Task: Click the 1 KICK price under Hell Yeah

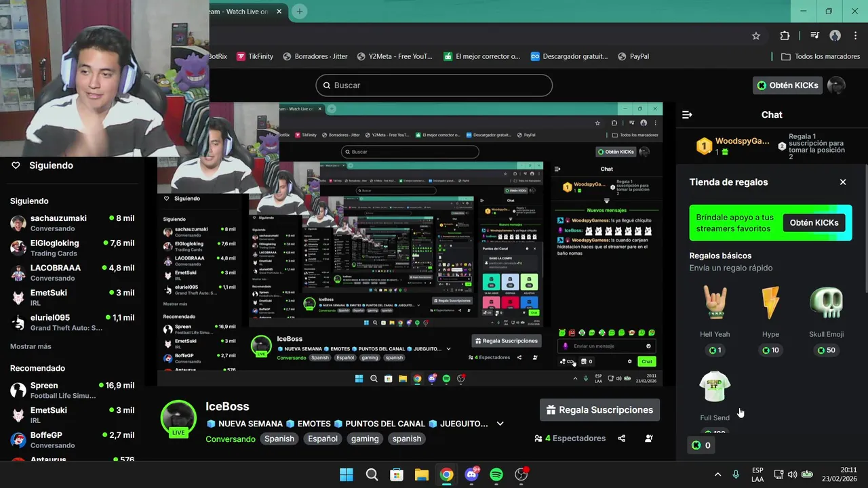Action: click(x=715, y=350)
